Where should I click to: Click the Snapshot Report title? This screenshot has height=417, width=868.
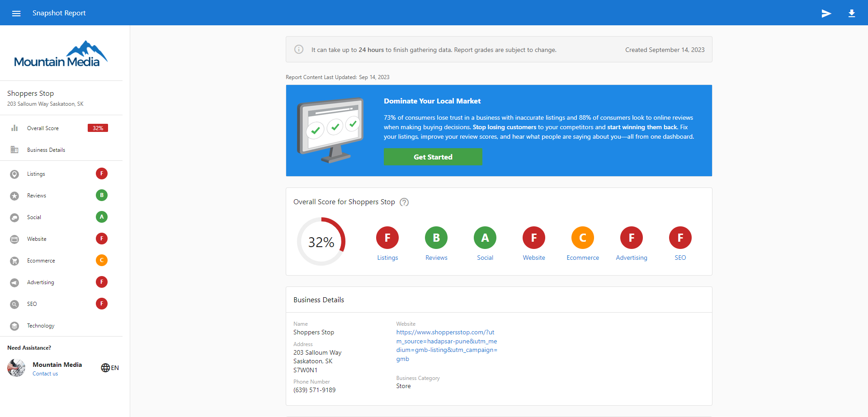pos(59,13)
